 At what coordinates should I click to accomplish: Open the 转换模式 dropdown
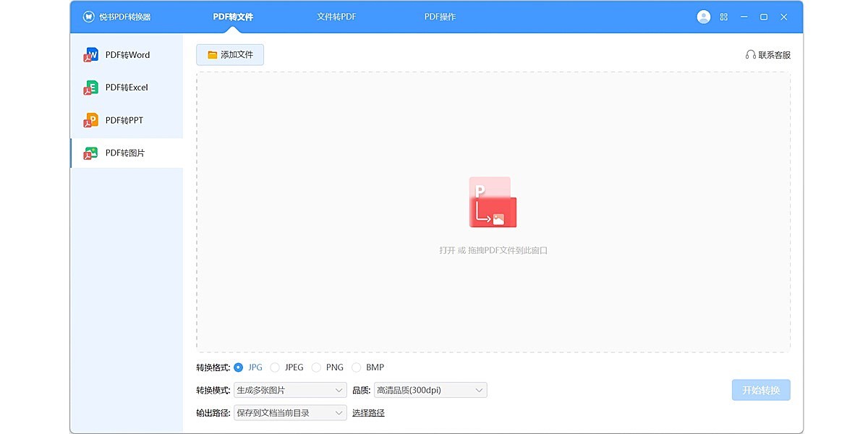[x=289, y=390]
